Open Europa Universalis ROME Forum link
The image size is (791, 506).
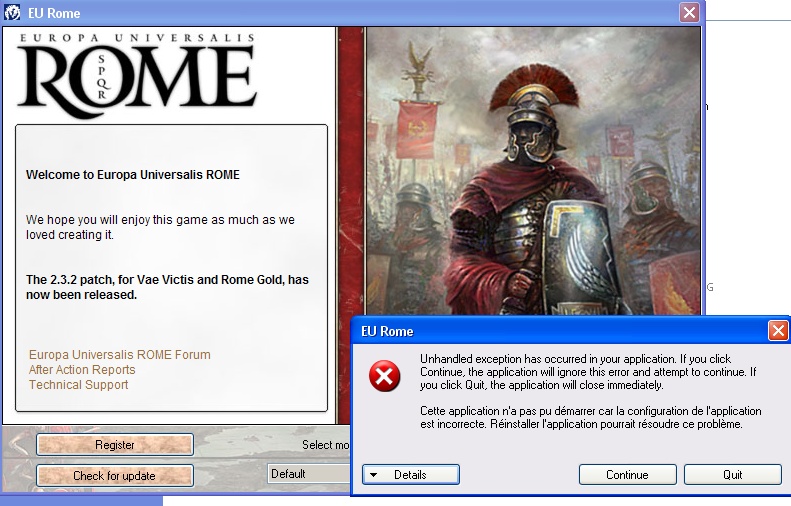[x=120, y=355]
